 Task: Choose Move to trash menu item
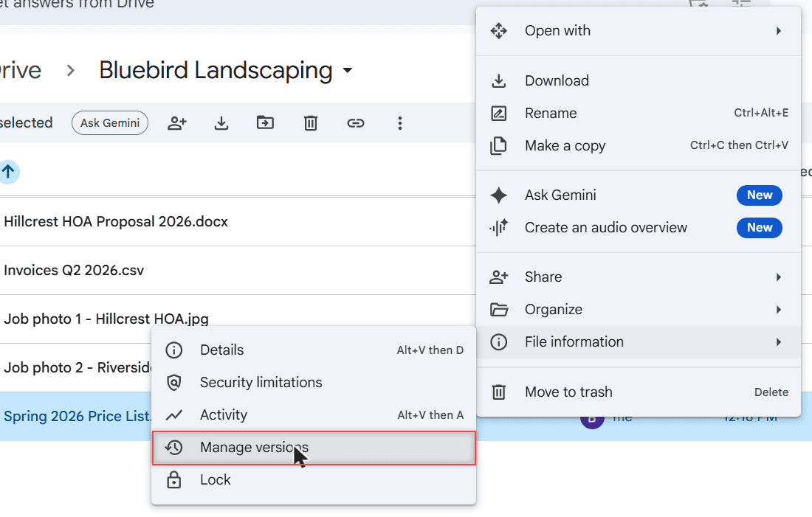pos(639,392)
